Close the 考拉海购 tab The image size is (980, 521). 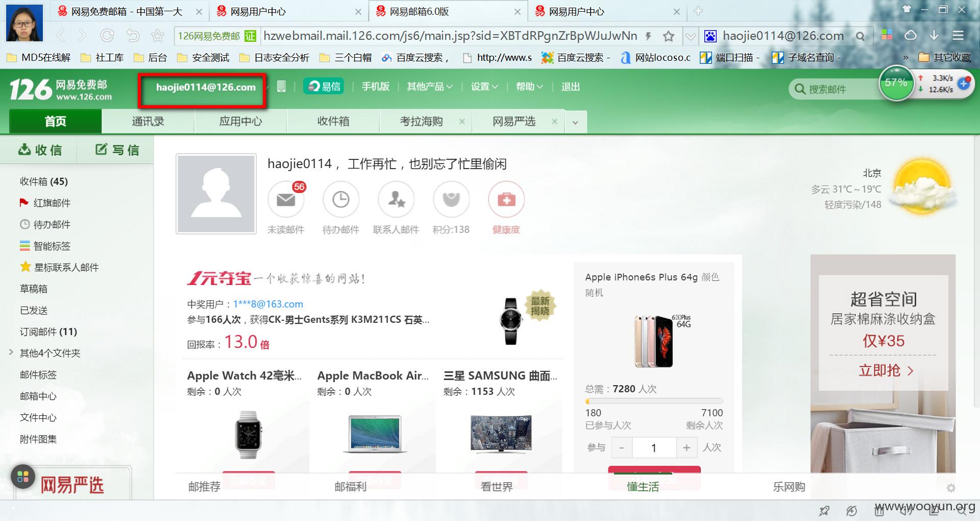(x=462, y=122)
